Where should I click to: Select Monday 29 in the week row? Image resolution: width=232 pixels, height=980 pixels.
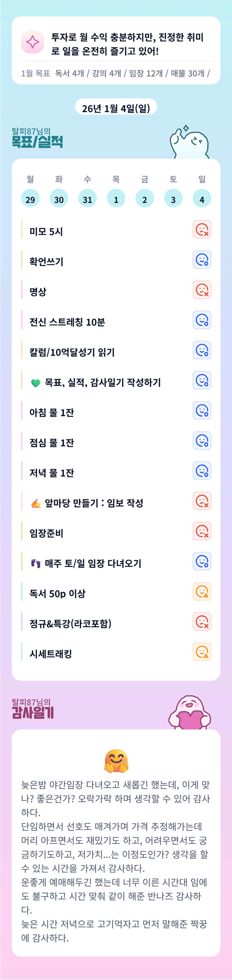click(x=30, y=199)
